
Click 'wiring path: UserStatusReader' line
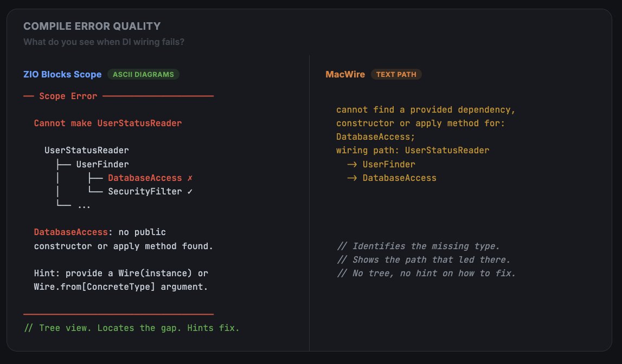point(413,151)
